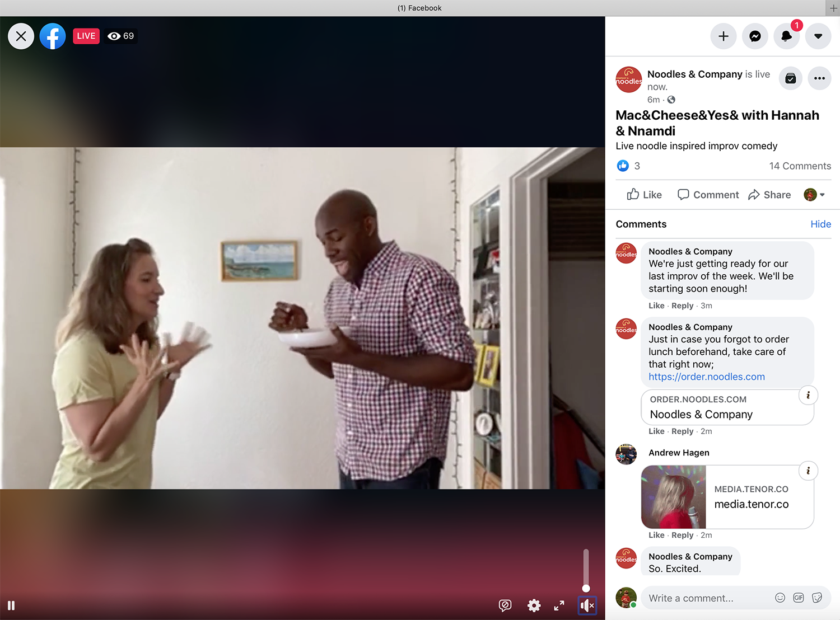
Task: Click the 2m timestamp on Andrew Hagen's comment
Action: tap(706, 535)
